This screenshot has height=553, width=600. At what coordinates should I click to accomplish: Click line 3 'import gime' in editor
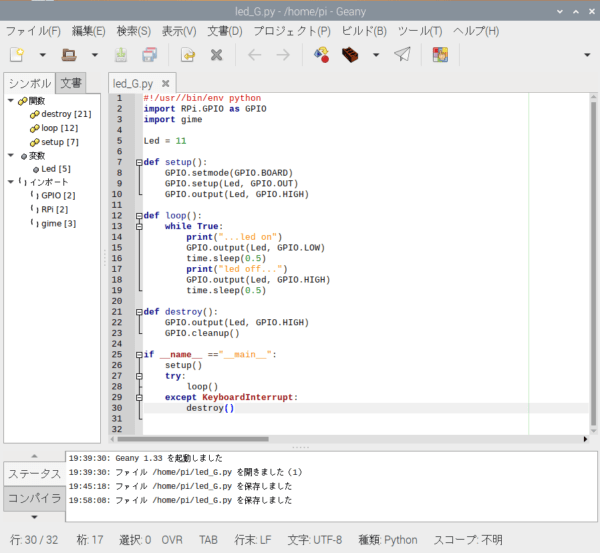coord(173,119)
